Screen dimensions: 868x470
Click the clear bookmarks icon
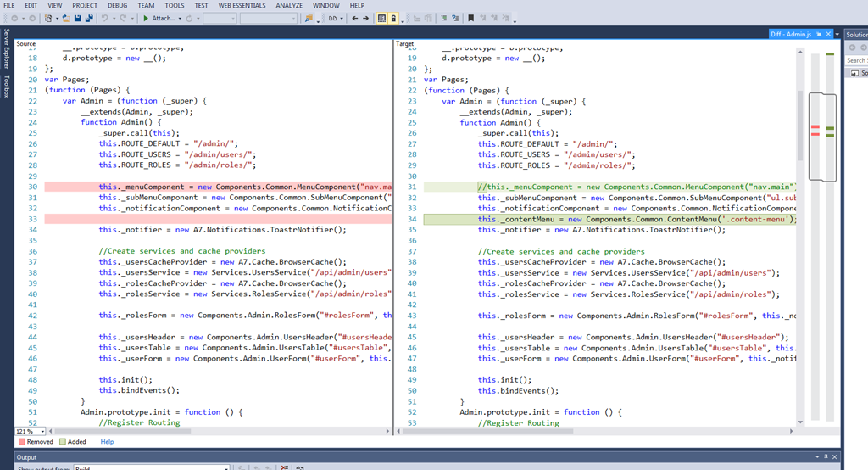coord(505,19)
